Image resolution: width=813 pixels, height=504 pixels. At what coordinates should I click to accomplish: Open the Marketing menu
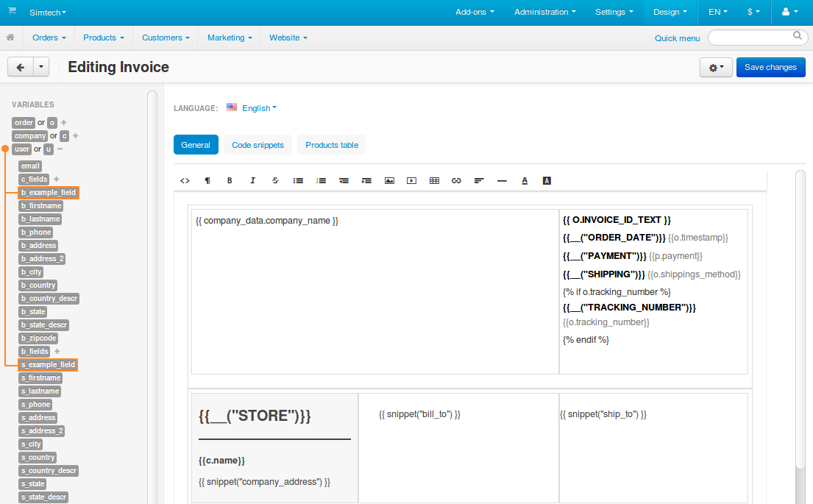click(x=230, y=38)
